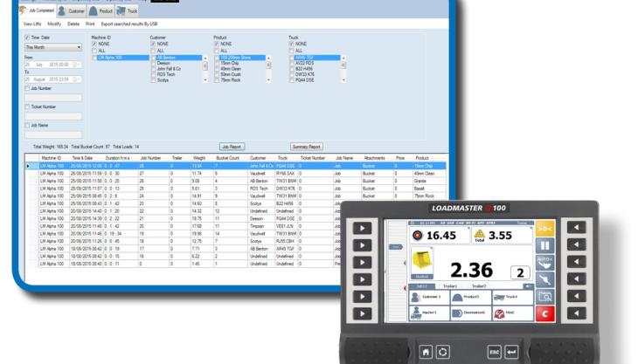Sort table by Weight column header
This screenshot has width=638, height=364.
point(199,158)
